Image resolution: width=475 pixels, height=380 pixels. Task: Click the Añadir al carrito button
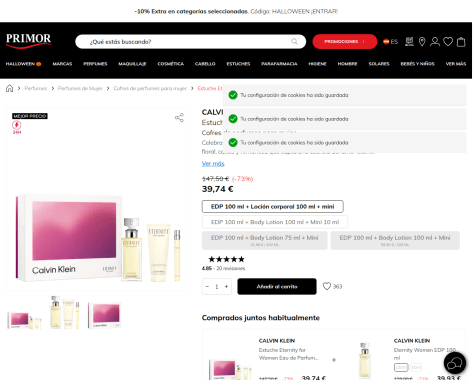pos(277,286)
